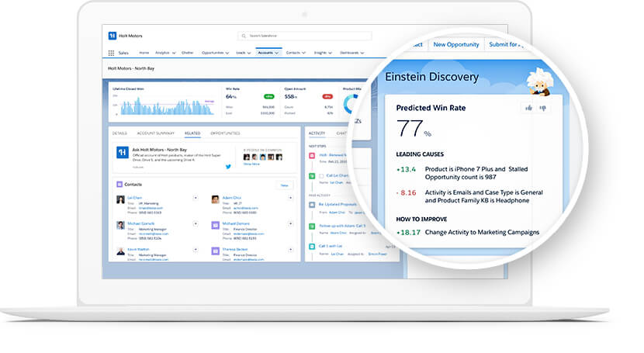Select the Activity tab
The width and height of the screenshot is (644, 353).
pos(317,133)
